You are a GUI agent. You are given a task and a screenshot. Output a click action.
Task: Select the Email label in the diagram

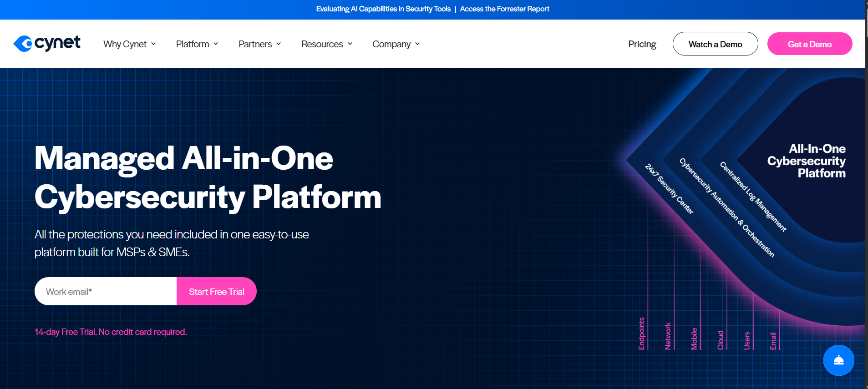(x=773, y=341)
